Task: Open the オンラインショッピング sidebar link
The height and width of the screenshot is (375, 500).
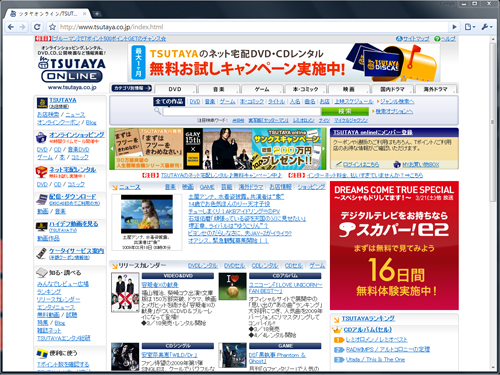Action: [77, 135]
